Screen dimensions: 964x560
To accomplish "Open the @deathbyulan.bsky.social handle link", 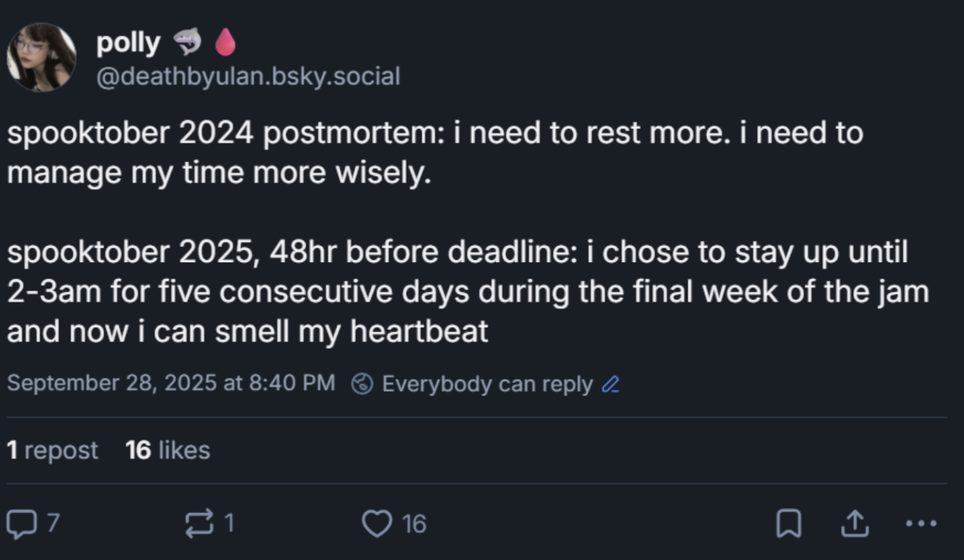I will click(248, 76).
